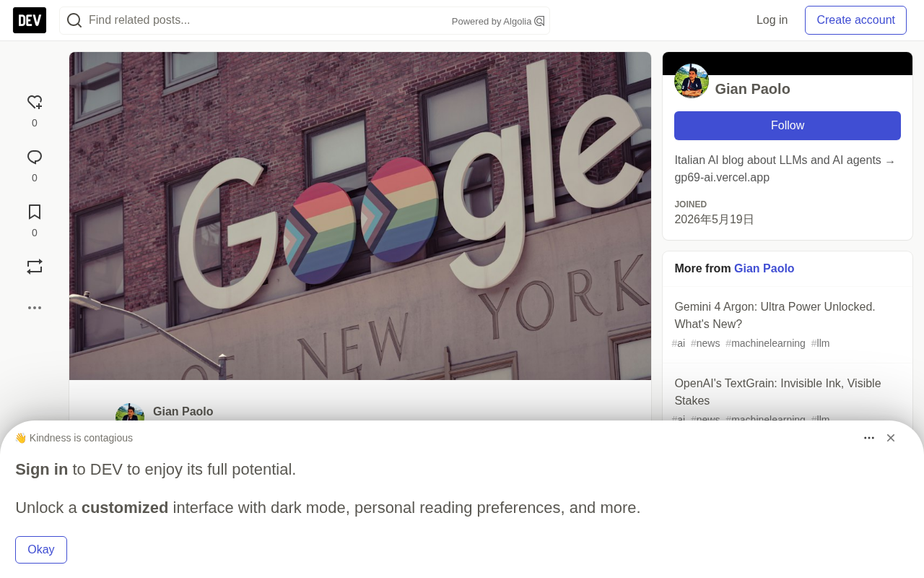This screenshot has width=924, height=578.
Task: Open the DEV logo homepage
Action: click(x=30, y=20)
